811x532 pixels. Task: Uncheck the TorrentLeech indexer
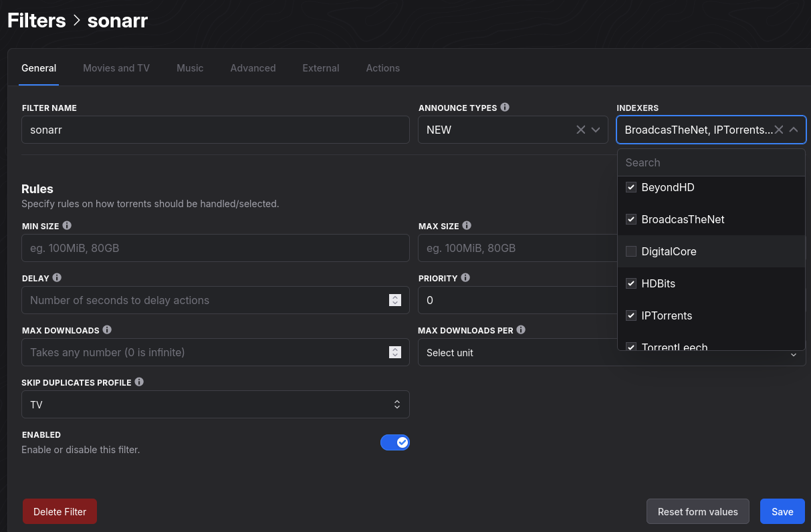(x=630, y=346)
